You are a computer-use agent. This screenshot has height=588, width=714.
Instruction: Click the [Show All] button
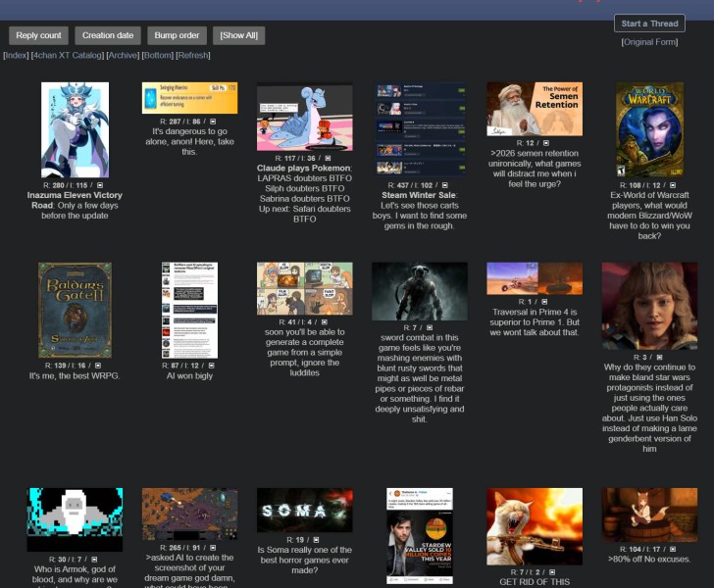point(239,35)
